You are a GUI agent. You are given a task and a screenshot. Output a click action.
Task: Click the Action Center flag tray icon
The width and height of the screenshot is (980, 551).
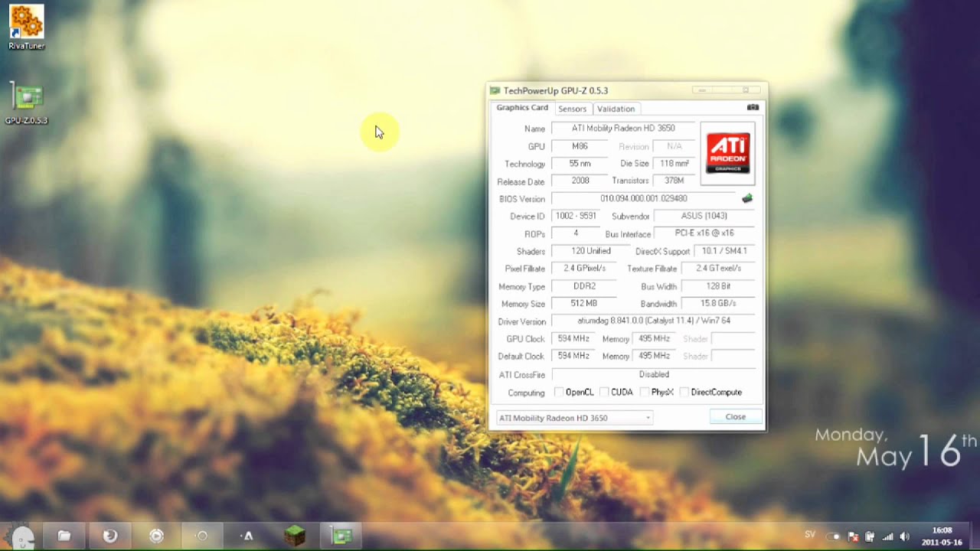(853, 536)
